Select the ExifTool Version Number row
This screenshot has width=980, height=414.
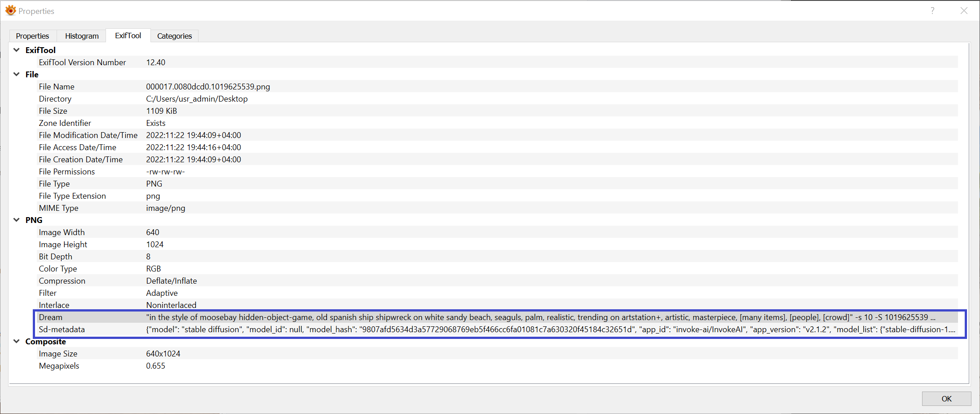[x=497, y=62]
